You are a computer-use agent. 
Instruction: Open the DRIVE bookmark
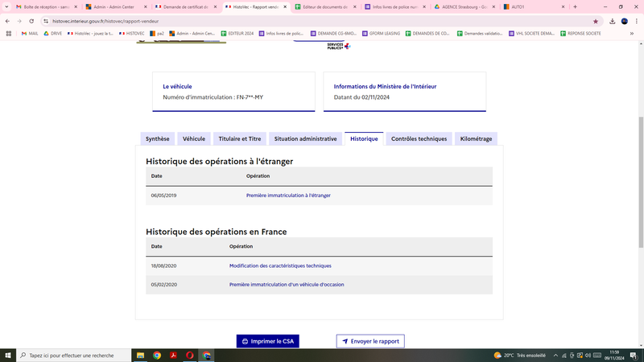(x=52, y=34)
